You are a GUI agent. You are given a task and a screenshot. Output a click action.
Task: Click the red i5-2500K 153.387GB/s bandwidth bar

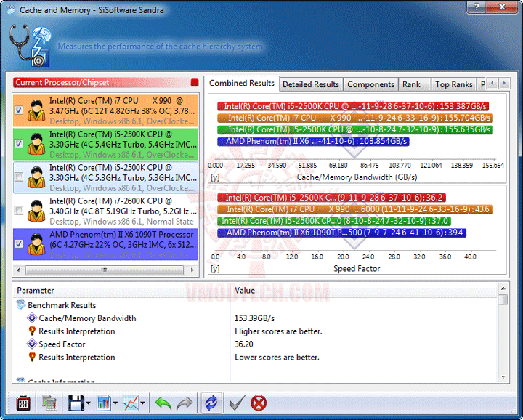[x=353, y=106]
